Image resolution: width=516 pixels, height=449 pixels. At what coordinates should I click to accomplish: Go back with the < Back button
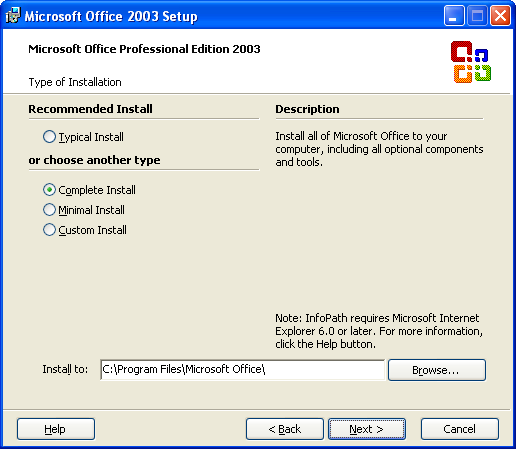285,429
